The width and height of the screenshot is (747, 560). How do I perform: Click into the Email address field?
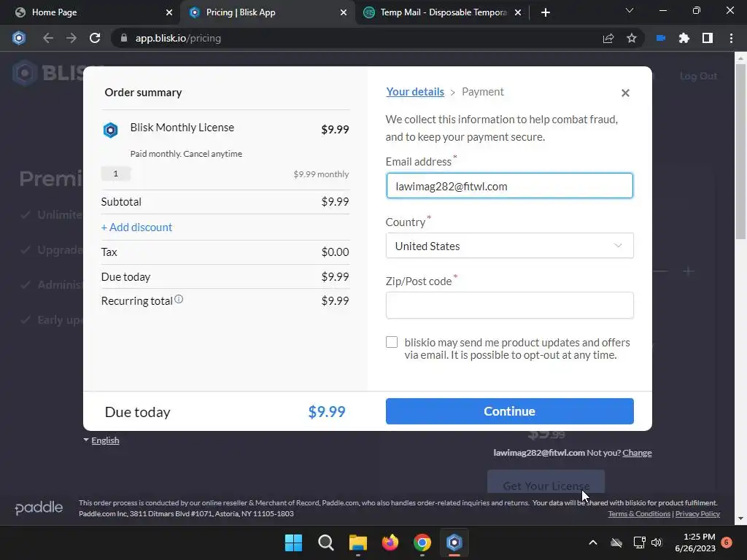click(510, 186)
